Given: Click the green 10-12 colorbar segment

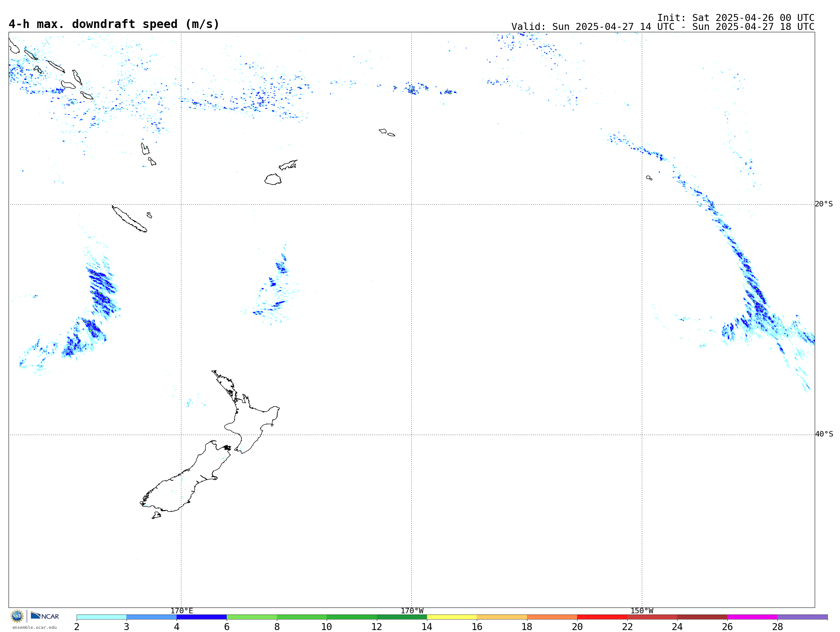Looking at the screenshot, I should 352,617.
